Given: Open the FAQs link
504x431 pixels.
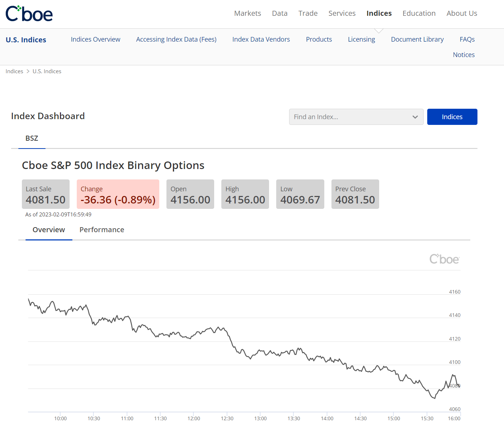Looking at the screenshot, I should point(467,39).
